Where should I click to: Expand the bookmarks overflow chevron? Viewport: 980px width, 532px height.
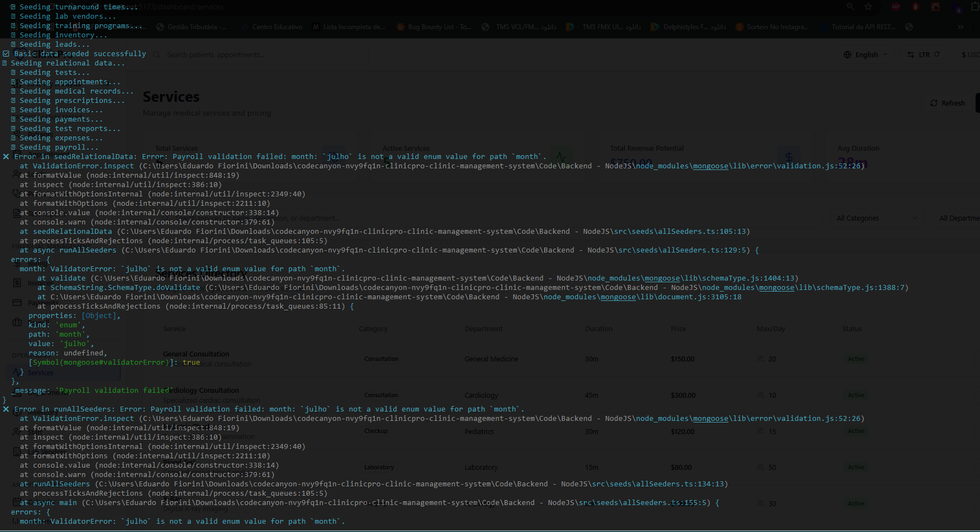(x=960, y=26)
